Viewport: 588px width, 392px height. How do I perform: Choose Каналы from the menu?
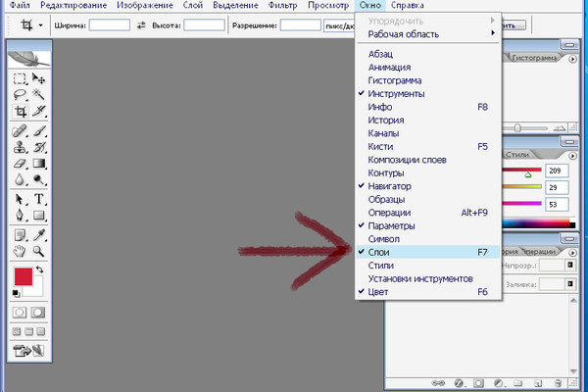427,133
